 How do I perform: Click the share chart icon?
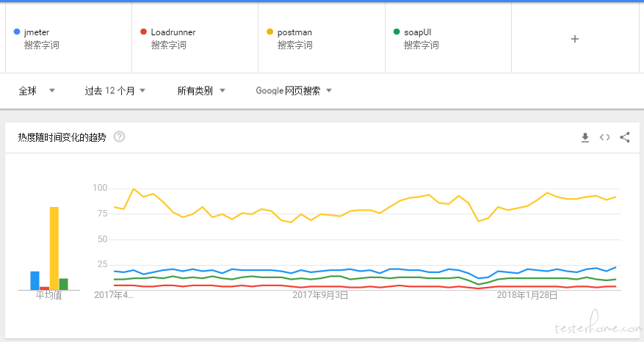(x=625, y=137)
